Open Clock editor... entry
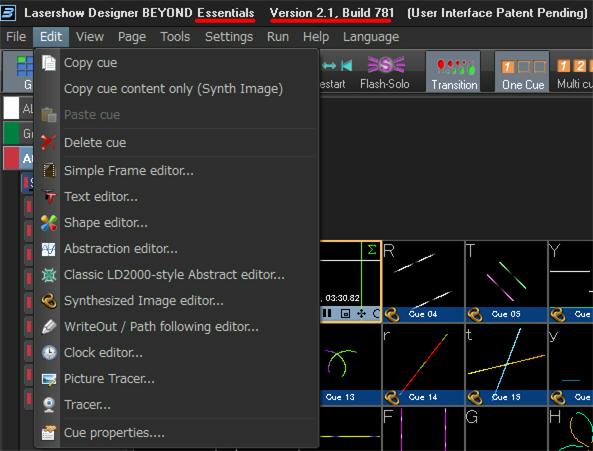This screenshot has height=451, width=593. click(103, 353)
